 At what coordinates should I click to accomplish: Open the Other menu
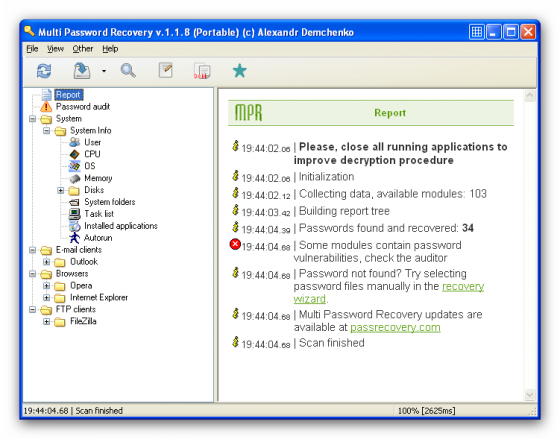point(83,49)
